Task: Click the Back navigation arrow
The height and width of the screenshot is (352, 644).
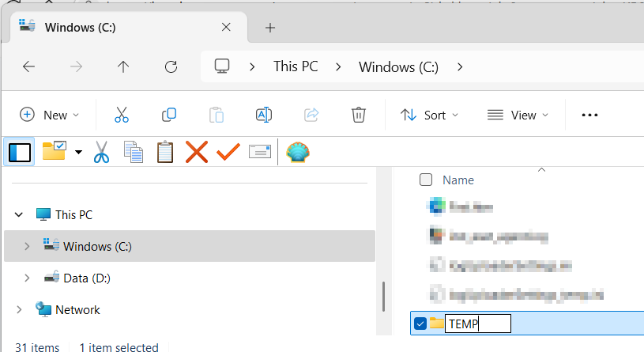Action: [28, 66]
